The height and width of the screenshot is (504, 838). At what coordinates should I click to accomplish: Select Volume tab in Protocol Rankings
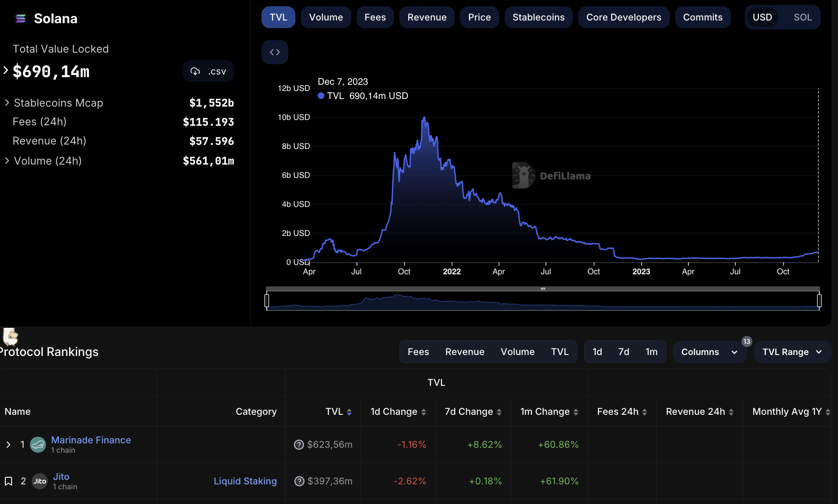pos(518,352)
